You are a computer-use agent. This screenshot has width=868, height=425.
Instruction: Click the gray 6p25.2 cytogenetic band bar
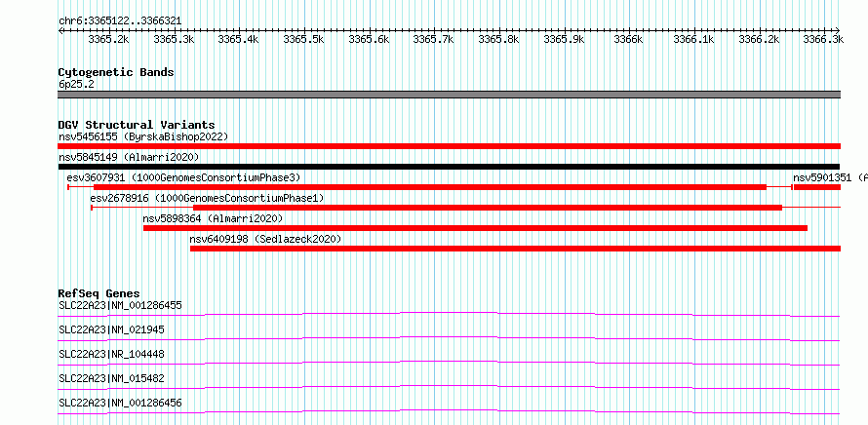point(449,95)
